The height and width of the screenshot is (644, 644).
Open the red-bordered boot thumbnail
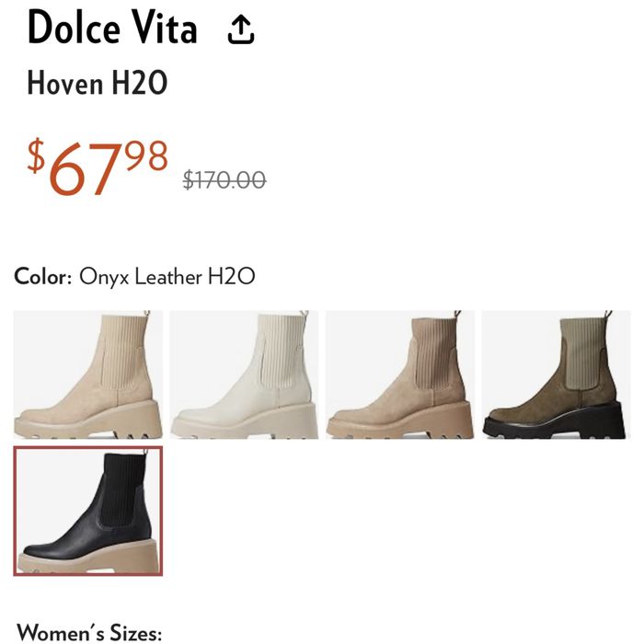pos(88,511)
